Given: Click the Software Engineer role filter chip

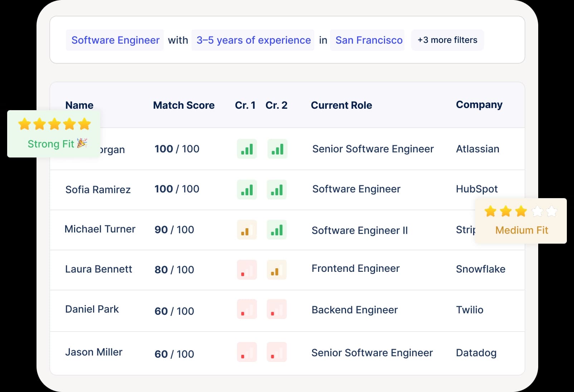Looking at the screenshot, I should [115, 40].
